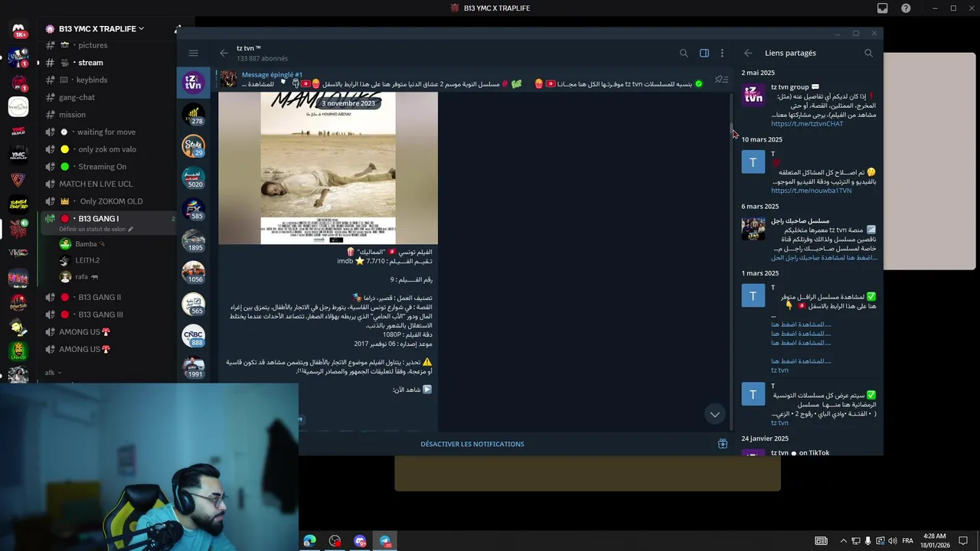
Task: Open the t.me/tztvnCHAT shared link
Action: (807, 124)
